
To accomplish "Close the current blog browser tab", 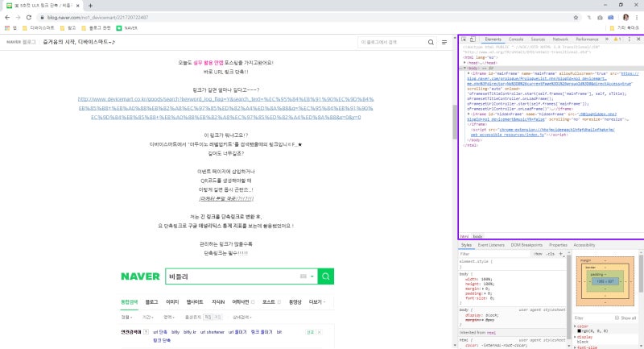I will point(77,6).
